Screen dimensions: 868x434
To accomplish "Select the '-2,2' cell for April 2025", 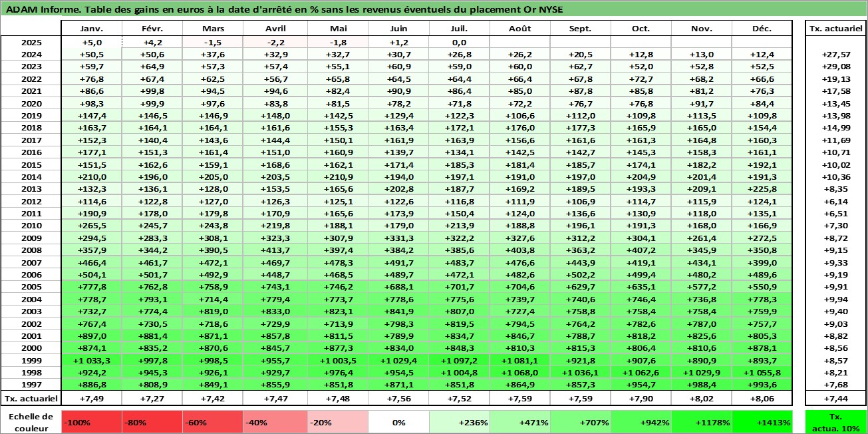I will (275, 43).
